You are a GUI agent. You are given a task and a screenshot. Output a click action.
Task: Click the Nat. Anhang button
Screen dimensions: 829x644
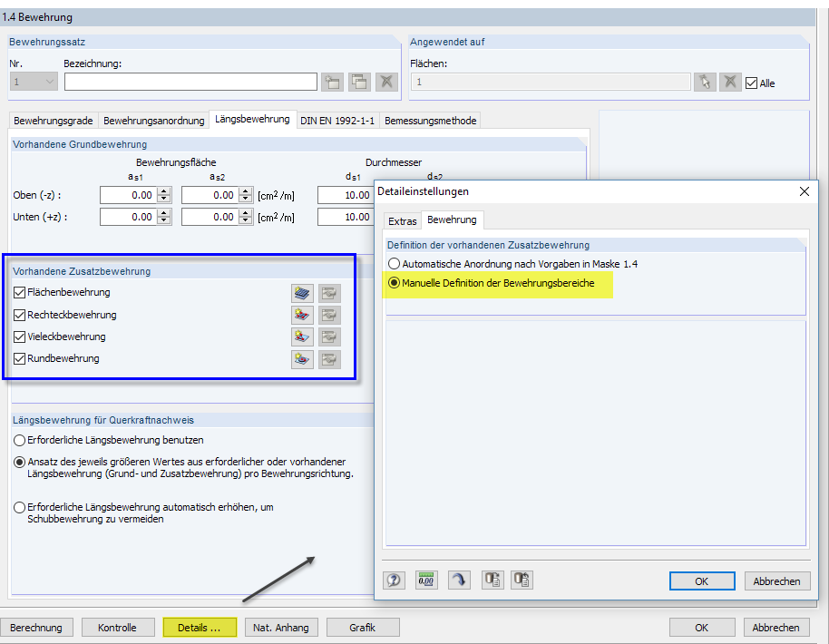pyautogui.click(x=280, y=627)
